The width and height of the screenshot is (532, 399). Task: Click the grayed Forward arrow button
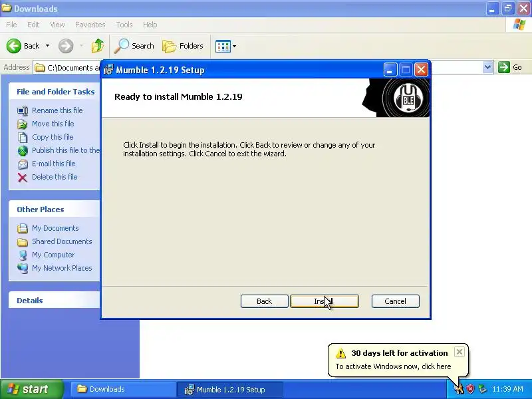pyautogui.click(x=66, y=46)
